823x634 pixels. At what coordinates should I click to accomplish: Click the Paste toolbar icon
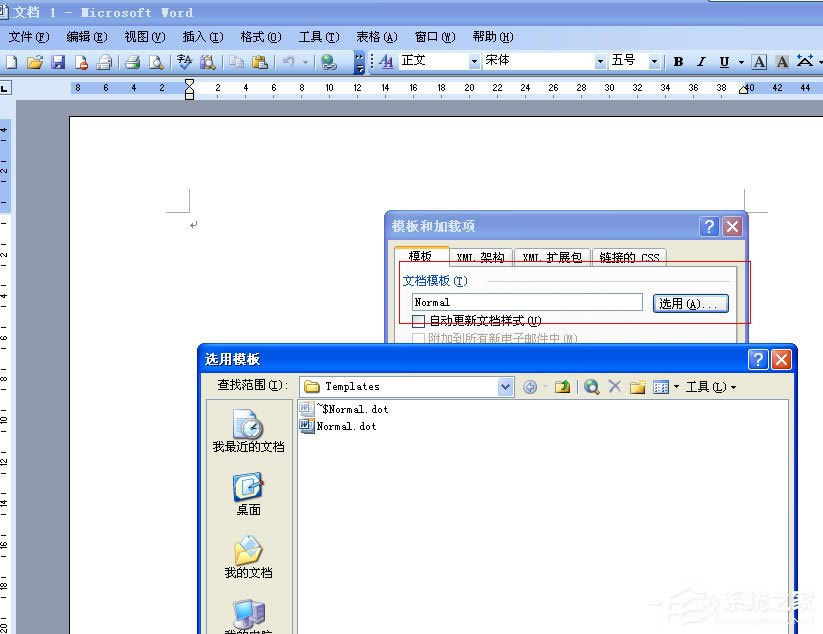[x=260, y=62]
